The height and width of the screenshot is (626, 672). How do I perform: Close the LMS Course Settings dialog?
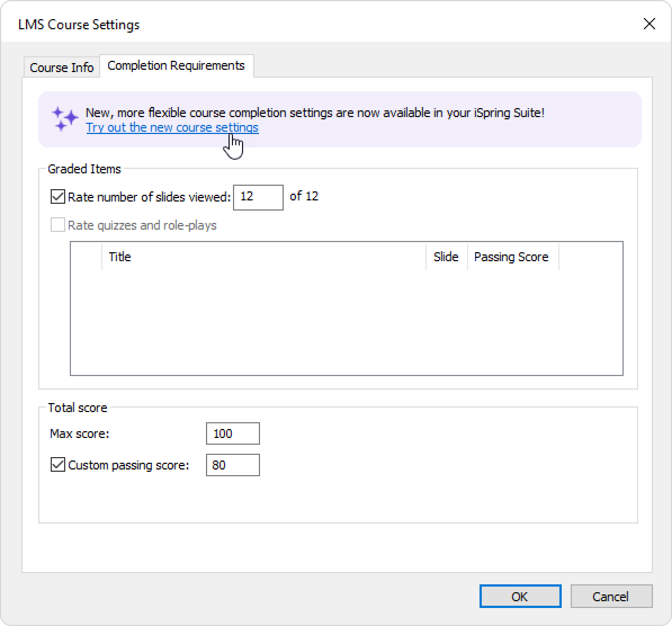tap(649, 24)
